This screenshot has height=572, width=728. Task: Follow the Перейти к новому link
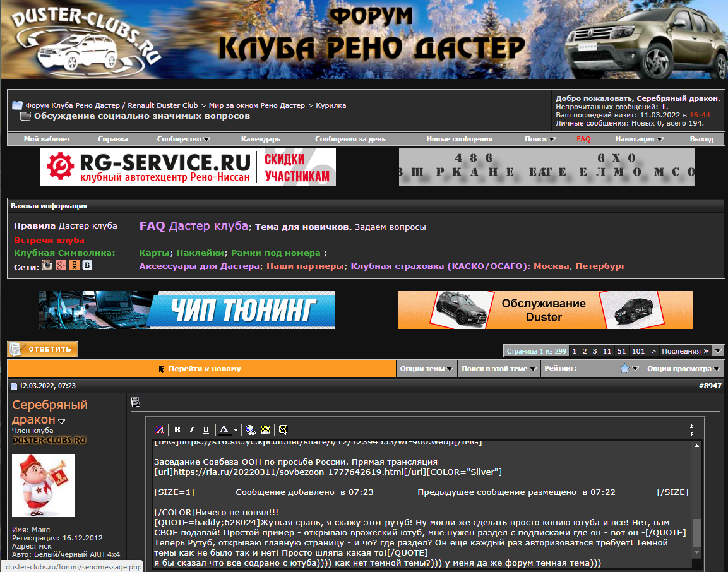coord(204,369)
